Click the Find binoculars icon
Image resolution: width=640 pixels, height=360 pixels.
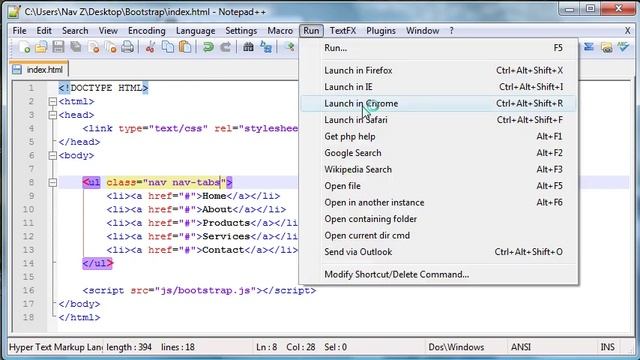click(248, 47)
